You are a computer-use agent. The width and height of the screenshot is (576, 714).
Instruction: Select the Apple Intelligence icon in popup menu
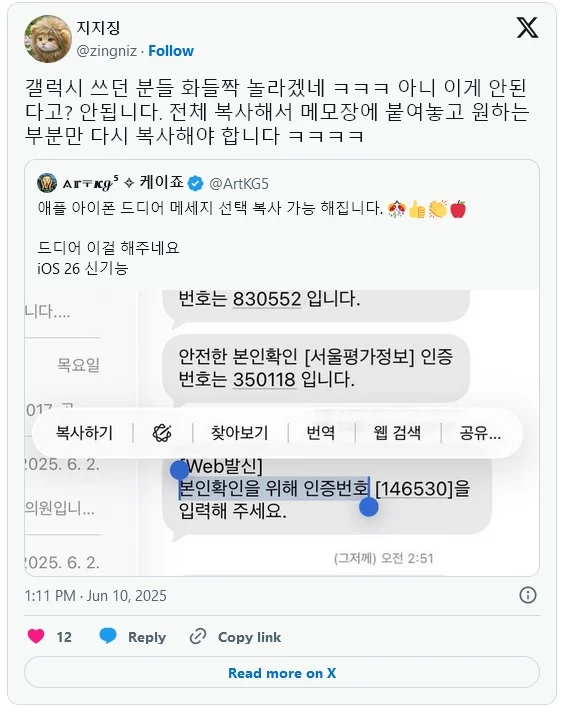click(162, 433)
